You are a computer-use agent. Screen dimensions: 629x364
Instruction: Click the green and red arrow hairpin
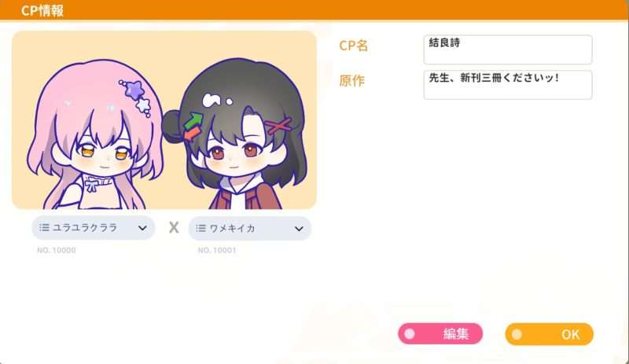[193, 127]
